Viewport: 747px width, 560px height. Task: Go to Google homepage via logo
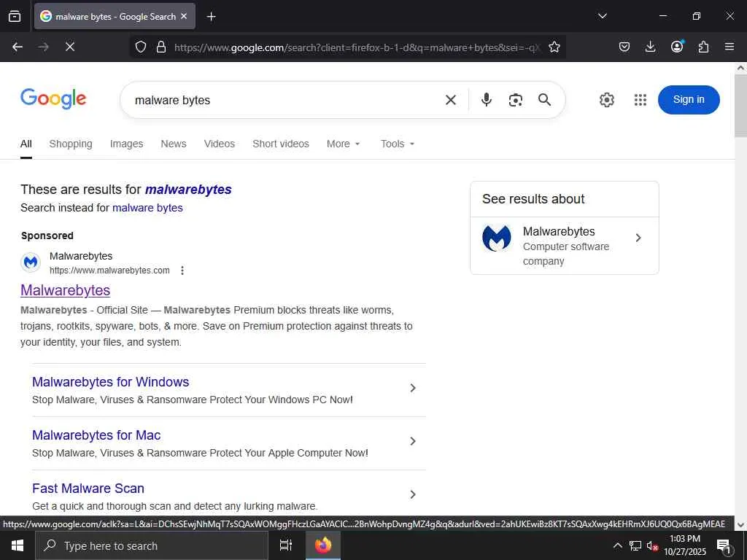[53, 98]
